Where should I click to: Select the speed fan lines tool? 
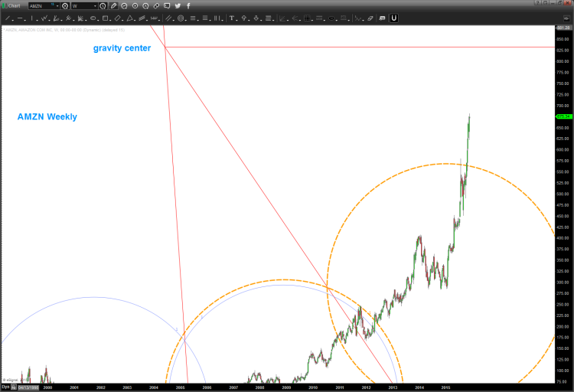80,18
